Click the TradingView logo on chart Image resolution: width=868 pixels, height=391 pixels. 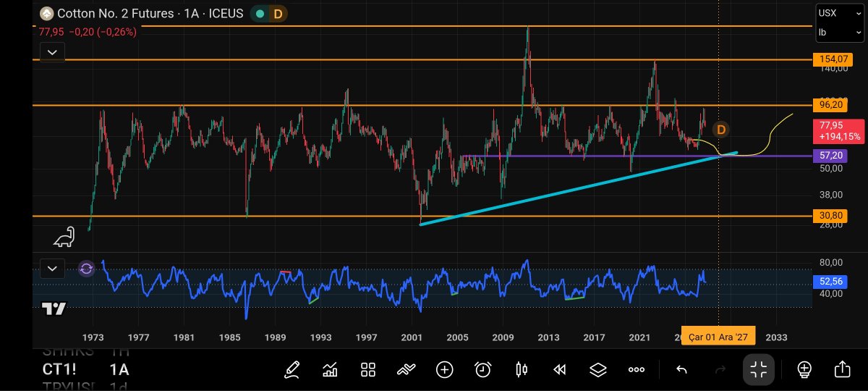[x=54, y=308]
